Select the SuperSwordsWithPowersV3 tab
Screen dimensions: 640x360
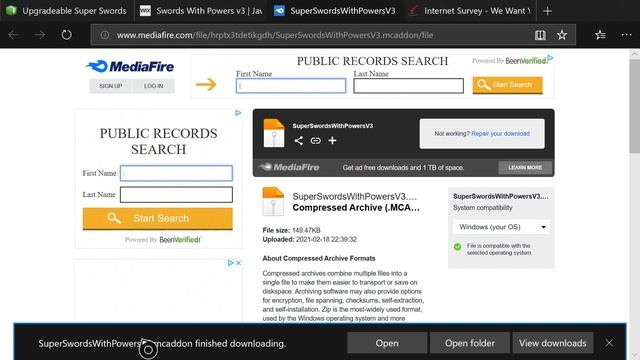pos(335,11)
